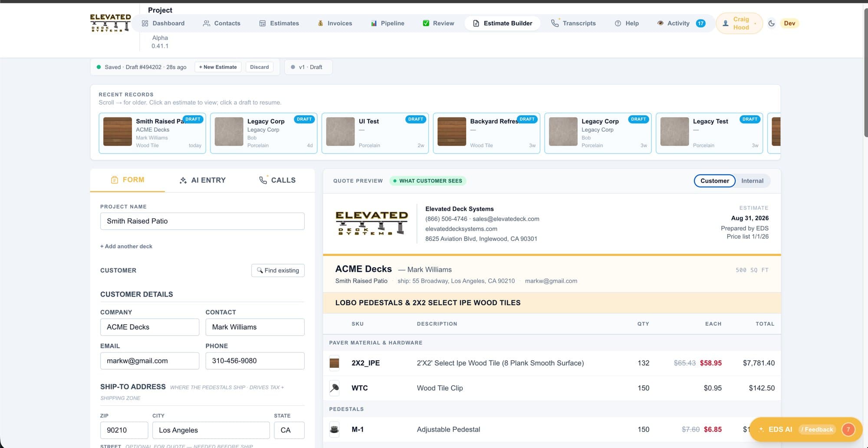Click the Email input field
Screen dimensions: 868x448
150,361
